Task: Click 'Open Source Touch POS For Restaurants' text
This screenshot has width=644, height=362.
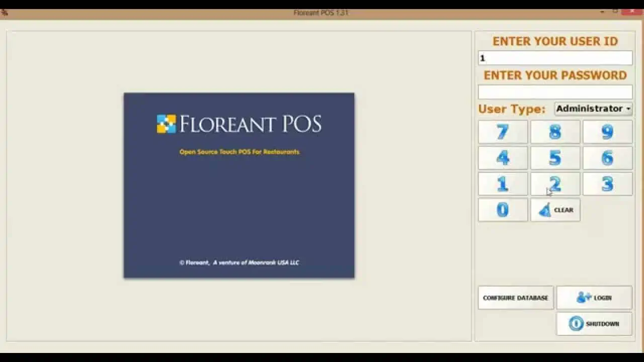Action: point(239,152)
